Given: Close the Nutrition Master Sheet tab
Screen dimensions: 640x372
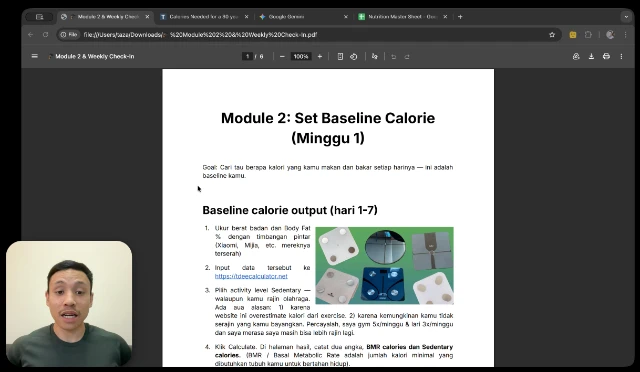Looking at the screenshot, I should [445, 17].
